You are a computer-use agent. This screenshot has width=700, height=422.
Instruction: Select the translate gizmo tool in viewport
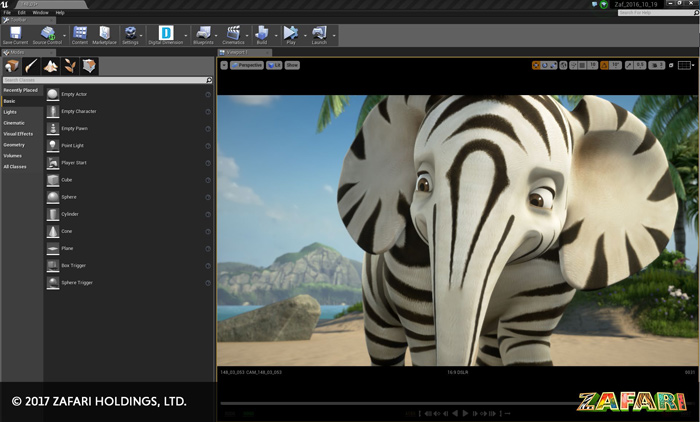(x=536, y=65)
